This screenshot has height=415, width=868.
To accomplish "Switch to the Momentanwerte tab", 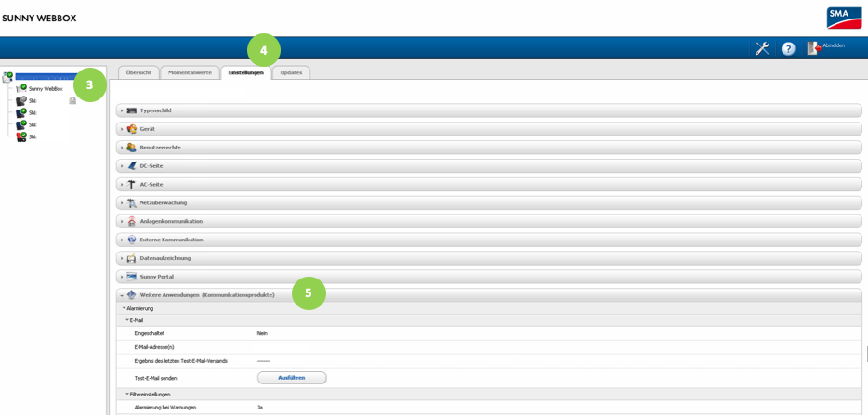I will 190,72.
